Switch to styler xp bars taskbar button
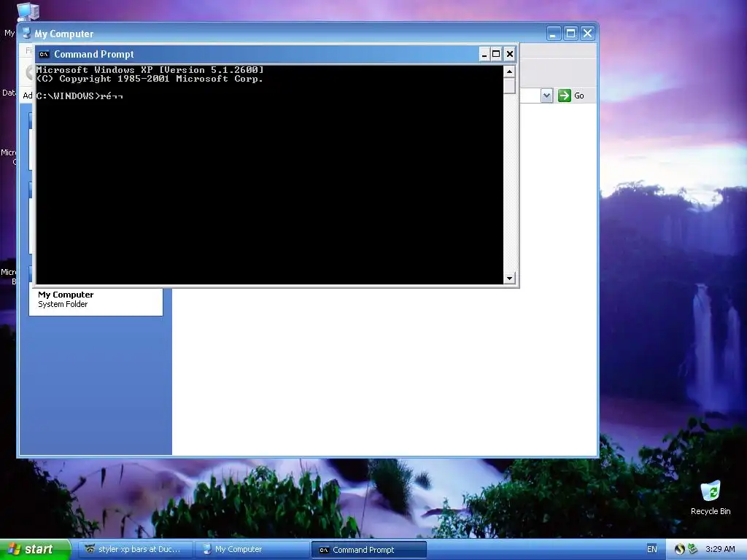The height and width of the screenshot is (560, 747). click(135, 549)
